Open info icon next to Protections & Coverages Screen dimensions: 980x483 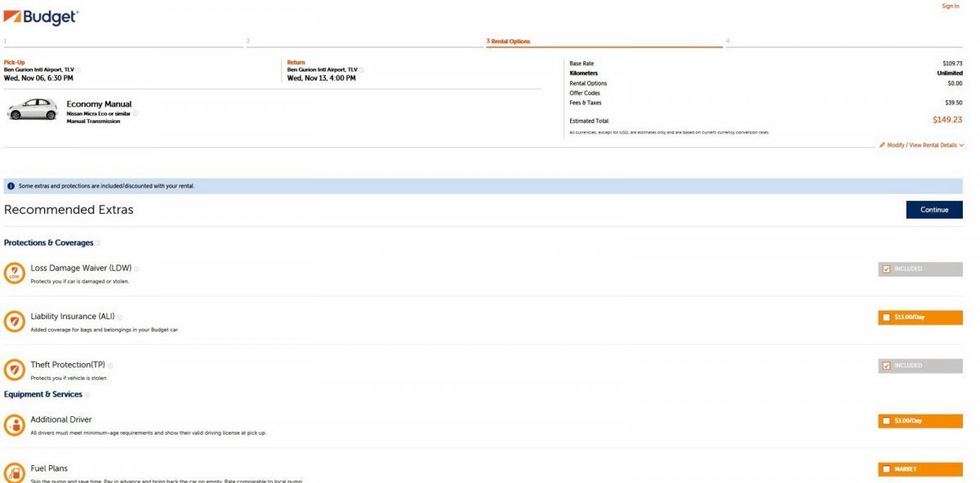click(x=99, y=243)
